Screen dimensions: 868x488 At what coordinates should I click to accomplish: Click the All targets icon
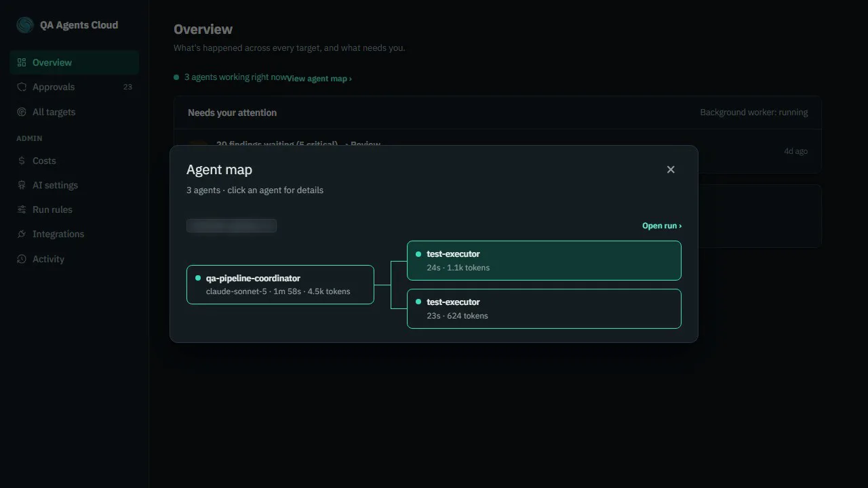(22, 112)
